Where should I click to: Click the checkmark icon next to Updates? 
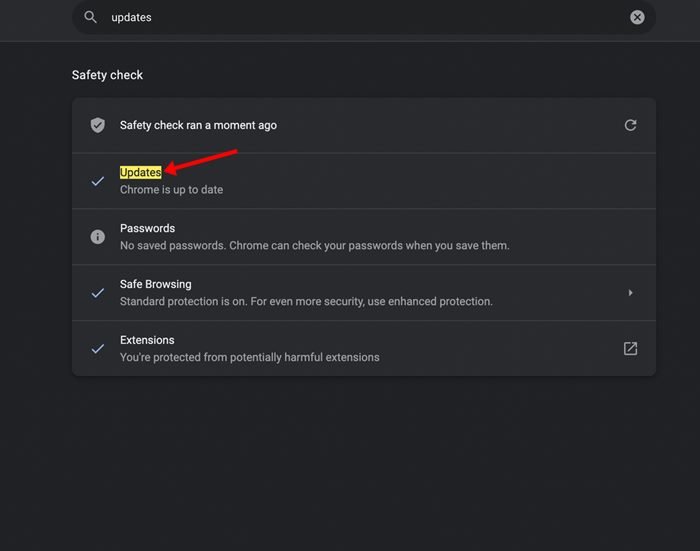pos(98,181)
